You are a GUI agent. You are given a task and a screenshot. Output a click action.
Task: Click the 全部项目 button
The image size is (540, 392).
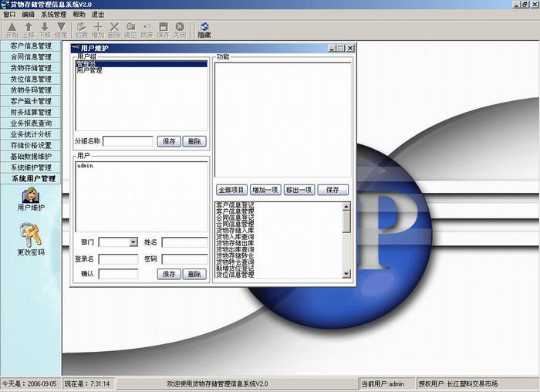coord(231,190)
